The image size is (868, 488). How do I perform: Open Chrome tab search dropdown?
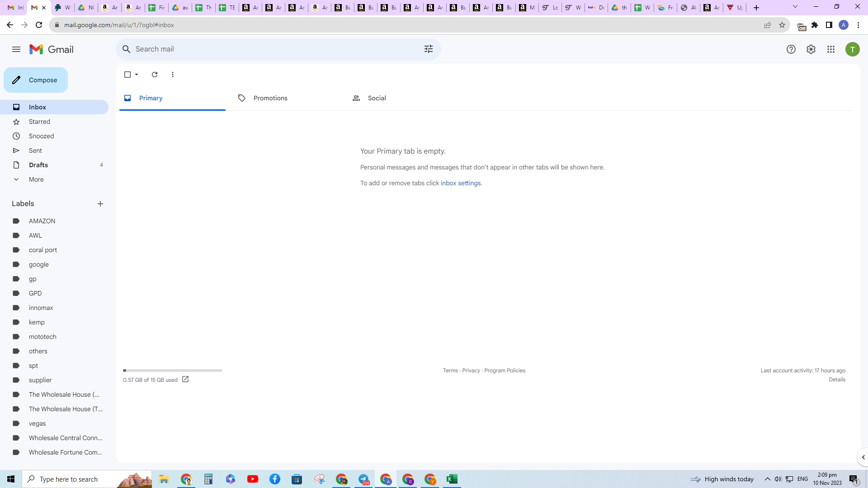click(x=795, y=7)
